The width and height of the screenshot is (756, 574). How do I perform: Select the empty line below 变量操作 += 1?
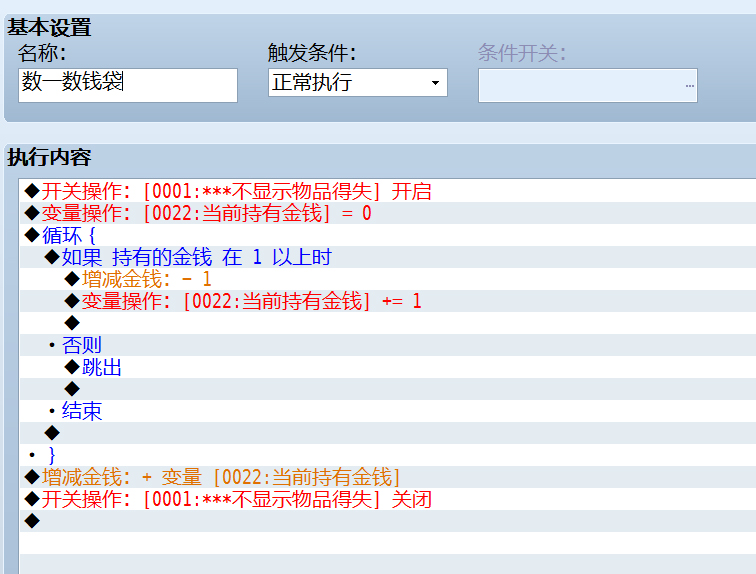(x=388, y=323)
